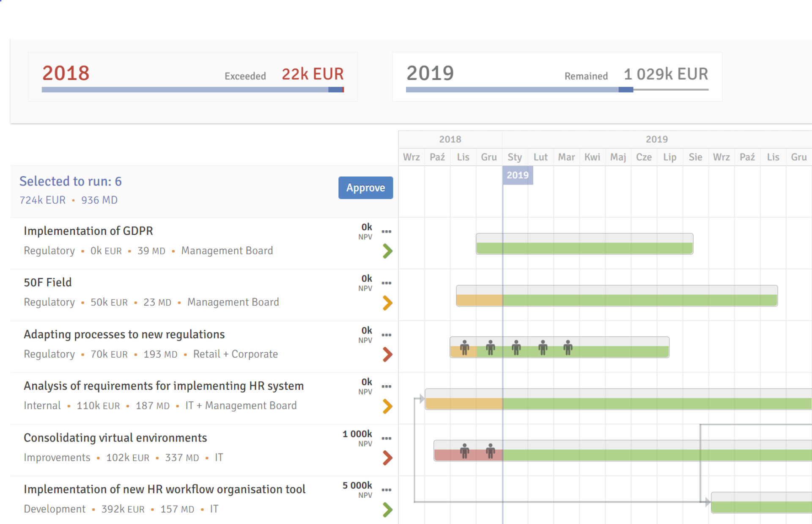
Task: Select the Analysis of requirements Gantt bar
Action: 618,399
